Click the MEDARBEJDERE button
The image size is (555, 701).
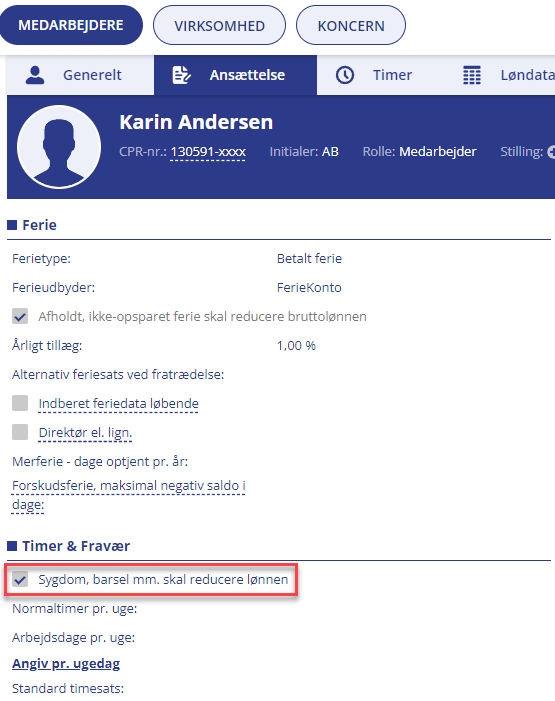coord(71,25)
